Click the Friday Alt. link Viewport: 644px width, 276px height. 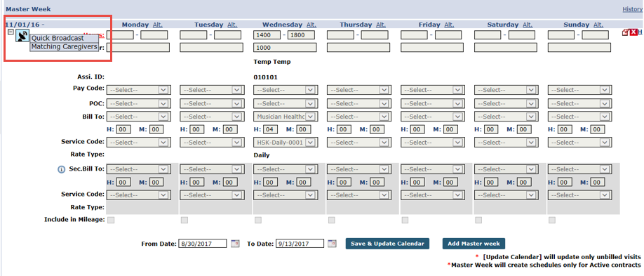[x=449, y=25]
